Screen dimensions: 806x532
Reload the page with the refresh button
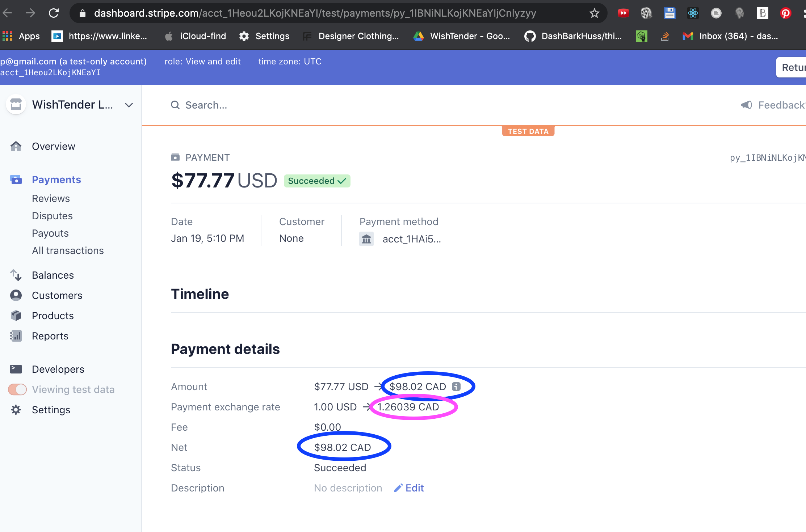point(54,13)
